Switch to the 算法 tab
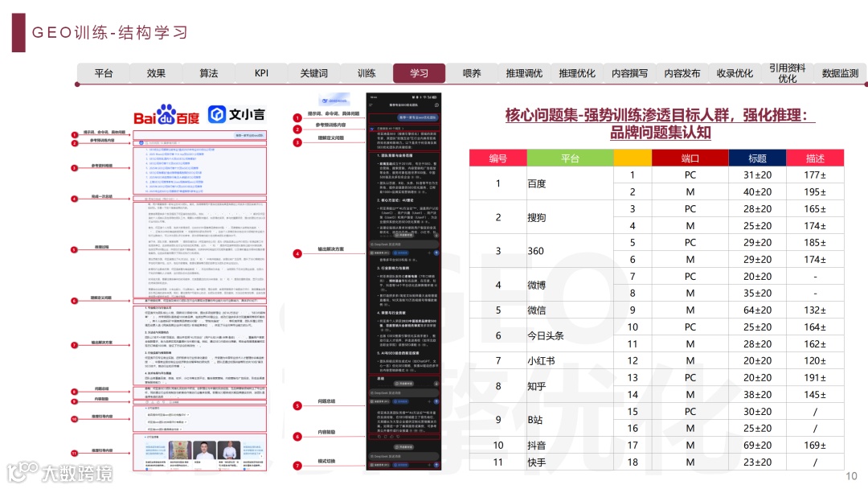The width and height of the screenshot is (868, 489). tap(209, 73)
